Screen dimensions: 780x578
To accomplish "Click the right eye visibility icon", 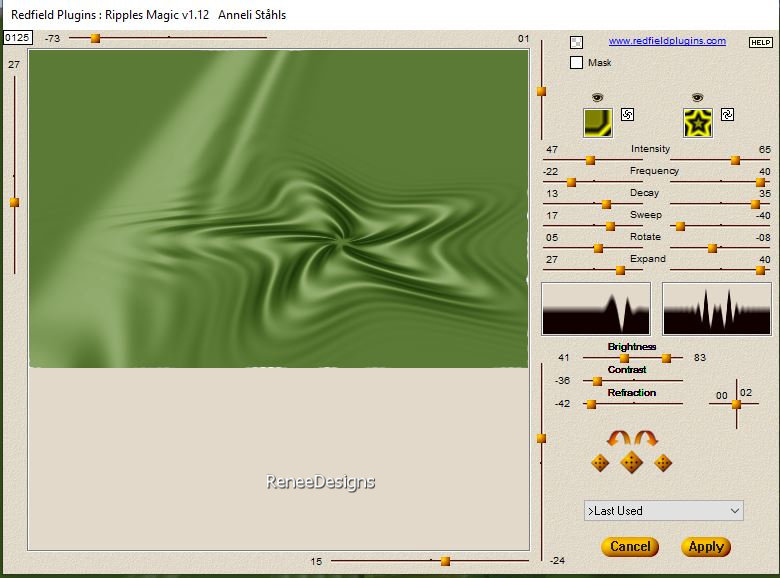I will (697, 97).
